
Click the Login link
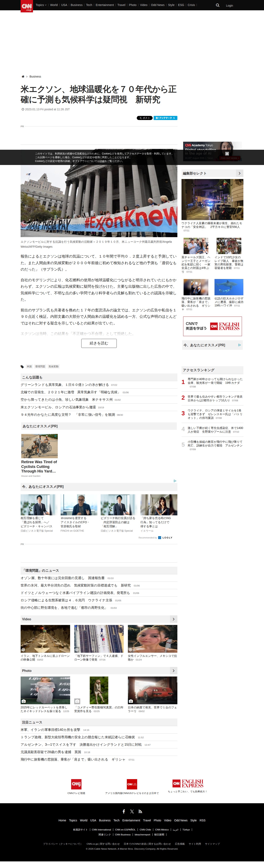229,6
